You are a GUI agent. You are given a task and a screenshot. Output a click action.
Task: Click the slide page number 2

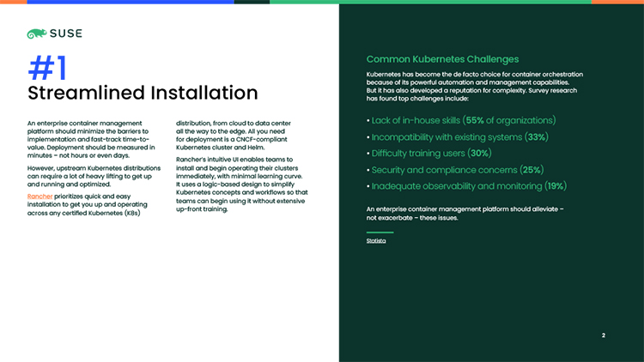coord(604,335)
